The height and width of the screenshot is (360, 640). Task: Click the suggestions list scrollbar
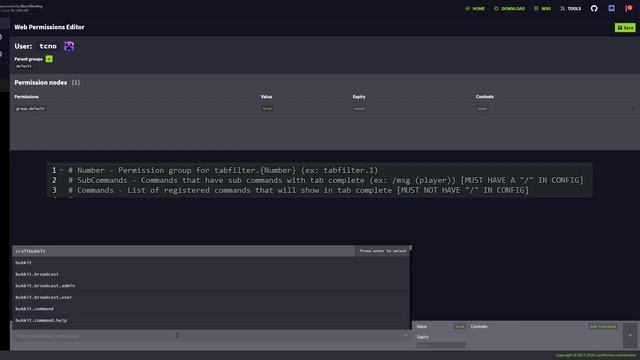(410, 248)
